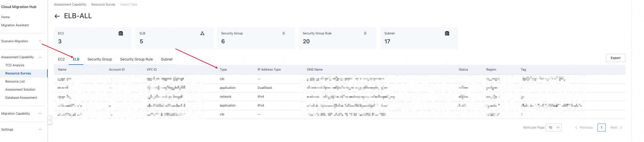Click the ELB card network icon
This screenshot has height=142, width=644.
click(202, 33)
